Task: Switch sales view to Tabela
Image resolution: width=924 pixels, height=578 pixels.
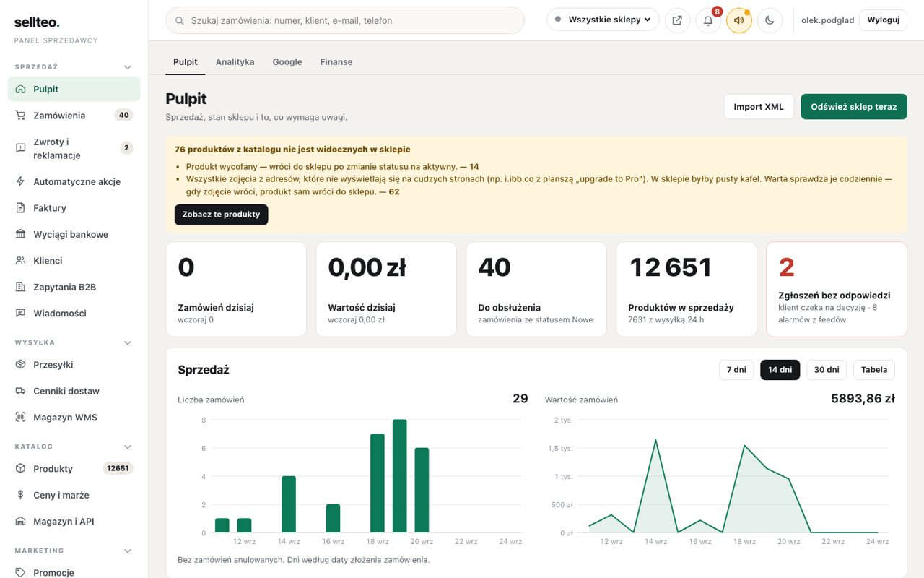Action: click(x=874, y=370)
